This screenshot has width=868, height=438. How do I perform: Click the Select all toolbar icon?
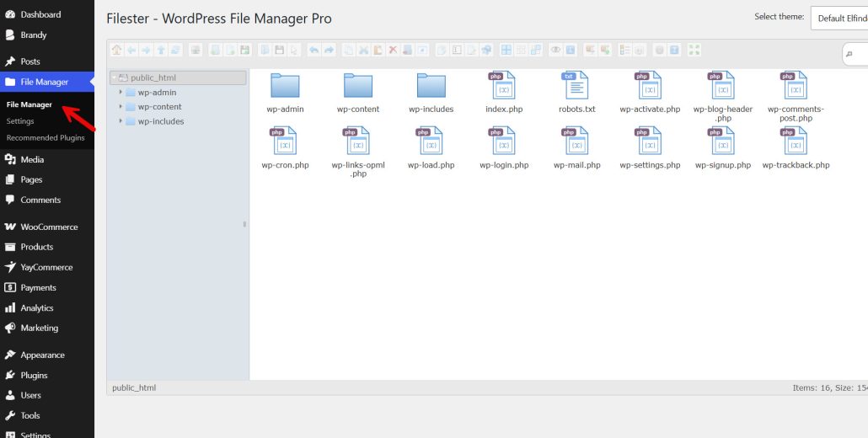click(x=506, y=50)
